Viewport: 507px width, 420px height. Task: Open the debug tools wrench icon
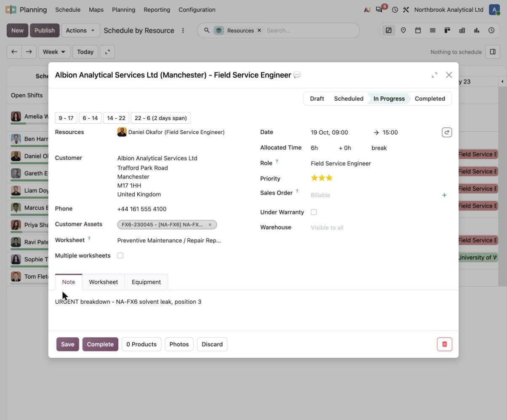coord(406,10)
